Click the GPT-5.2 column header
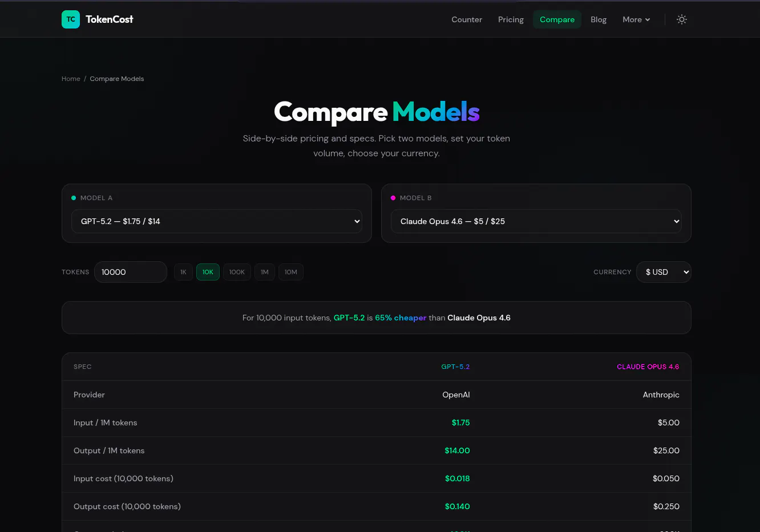Image resolution: width=760 pixels, height=532 pixels. (455, 367)
